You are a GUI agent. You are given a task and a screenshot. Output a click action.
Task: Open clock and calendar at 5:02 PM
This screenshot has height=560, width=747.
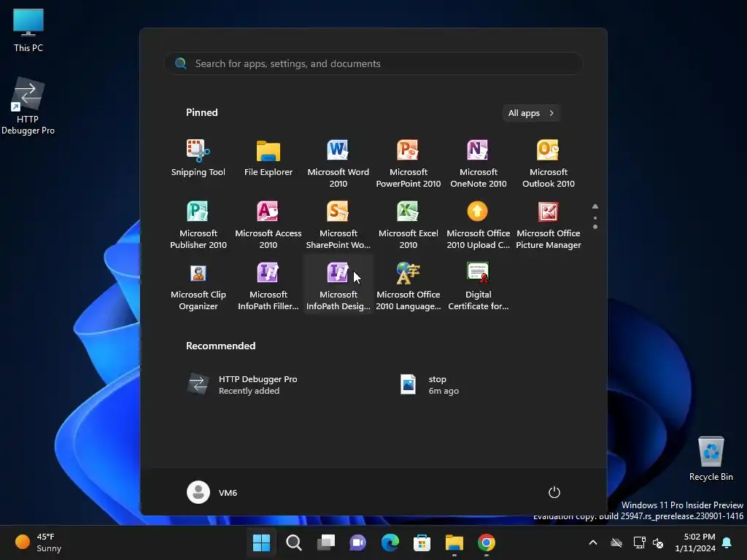click(694, 542)
